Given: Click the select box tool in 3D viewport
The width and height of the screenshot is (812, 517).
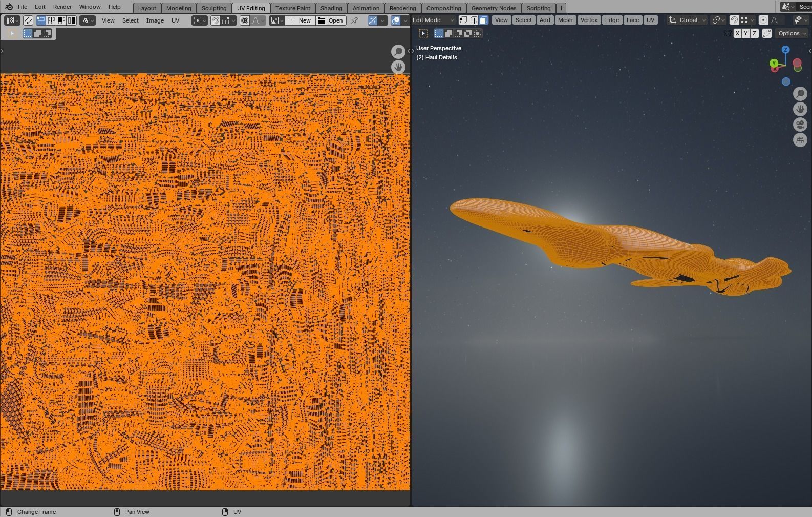Looking at the screenshot, I should coord(423,33).
